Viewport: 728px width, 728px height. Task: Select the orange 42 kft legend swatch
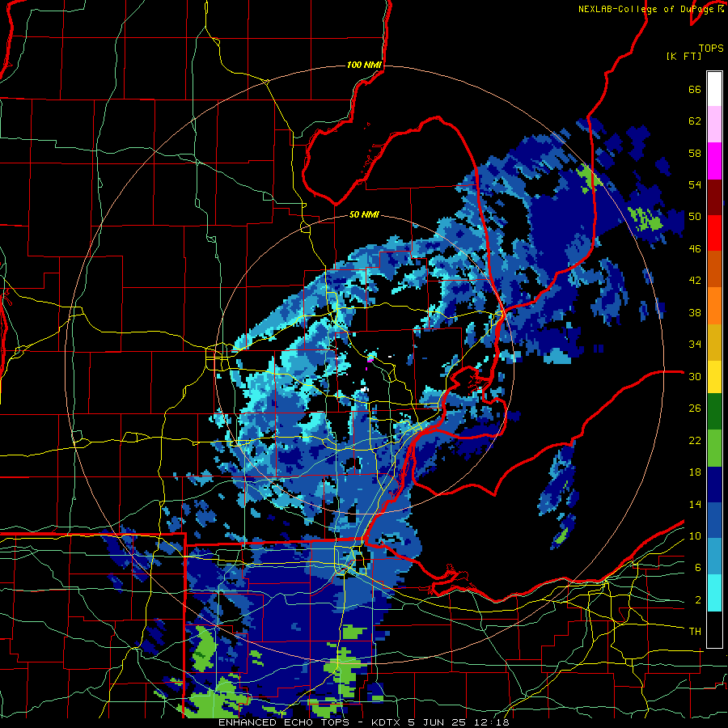click(x=714, y=306)
